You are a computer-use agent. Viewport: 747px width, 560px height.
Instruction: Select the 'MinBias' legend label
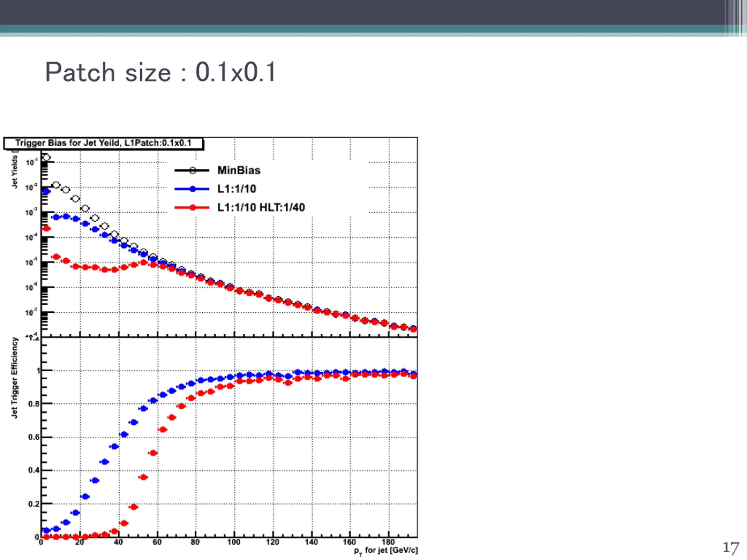(x=239, y=170)
